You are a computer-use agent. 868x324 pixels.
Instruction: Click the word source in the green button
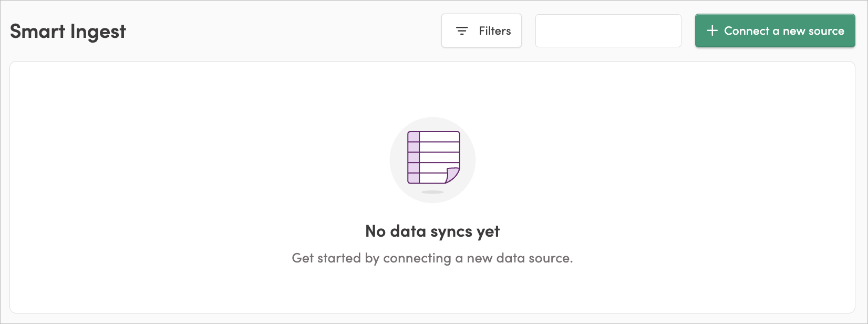[x=825, y=31]
